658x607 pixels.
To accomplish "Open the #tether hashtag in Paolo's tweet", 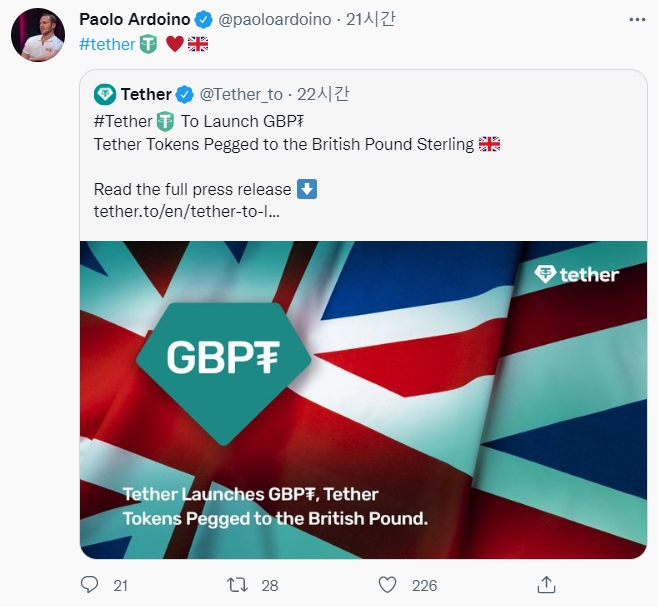I will point(107,44).
